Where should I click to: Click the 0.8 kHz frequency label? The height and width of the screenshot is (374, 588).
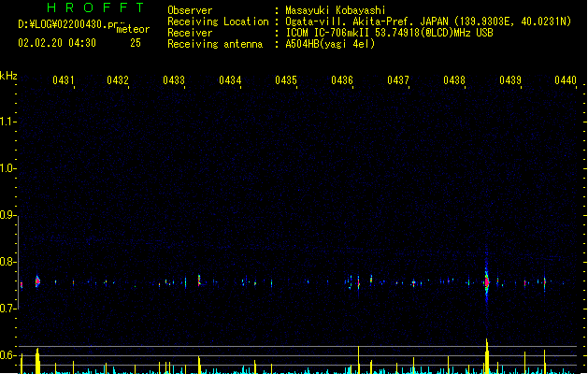click(7, 262)
